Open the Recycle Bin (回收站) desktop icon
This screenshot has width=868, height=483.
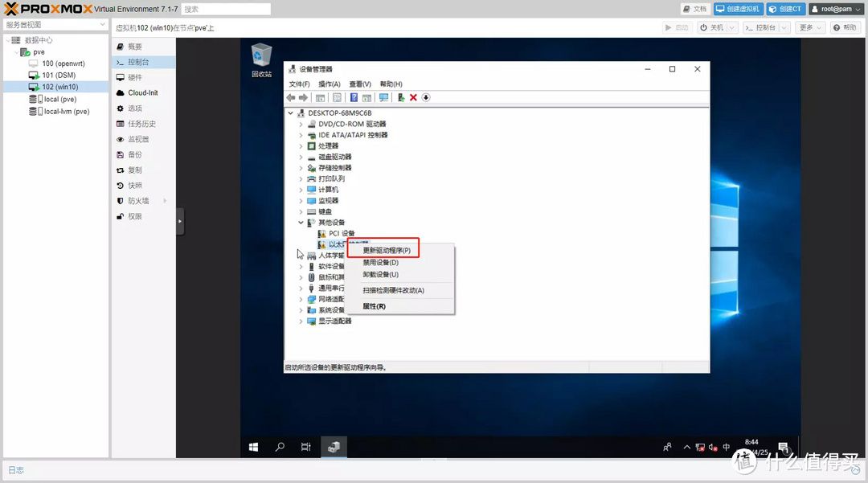(261, 59)
